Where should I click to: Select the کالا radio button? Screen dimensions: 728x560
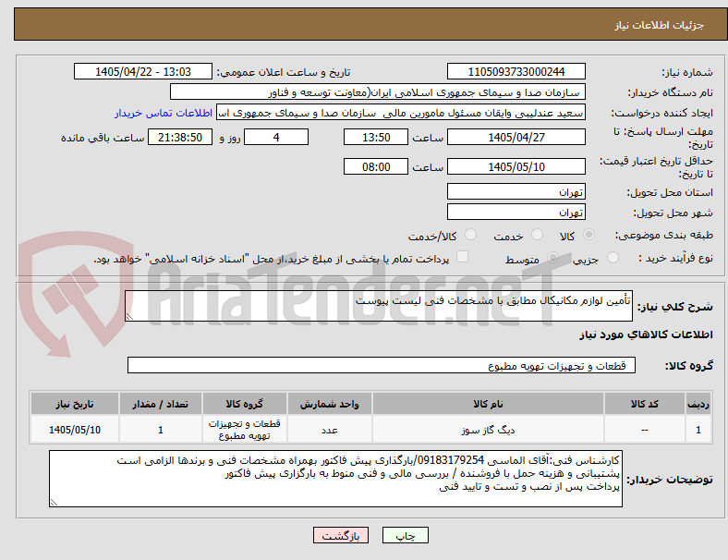pyautogui.click(x=588, y=235)
